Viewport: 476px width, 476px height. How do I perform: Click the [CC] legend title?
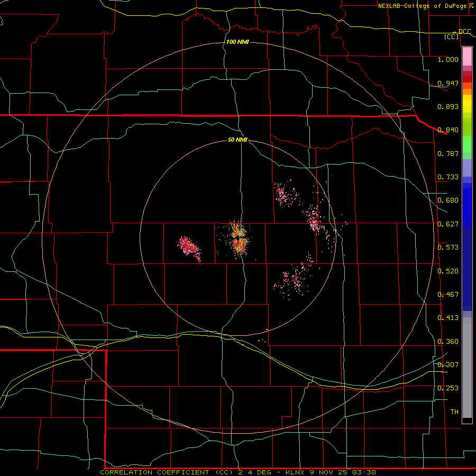[452, 36]
